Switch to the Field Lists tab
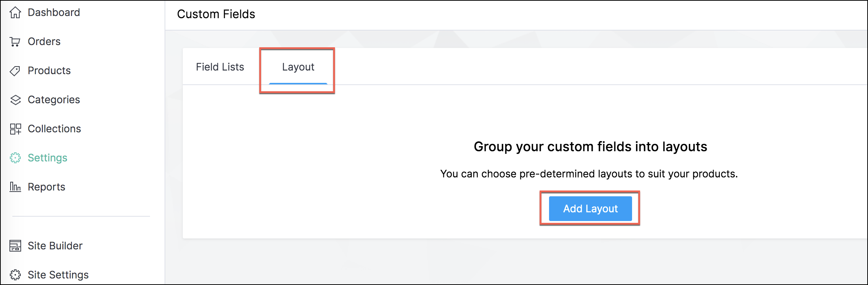This screenshot has width=868, height=285. click(220, 67)
